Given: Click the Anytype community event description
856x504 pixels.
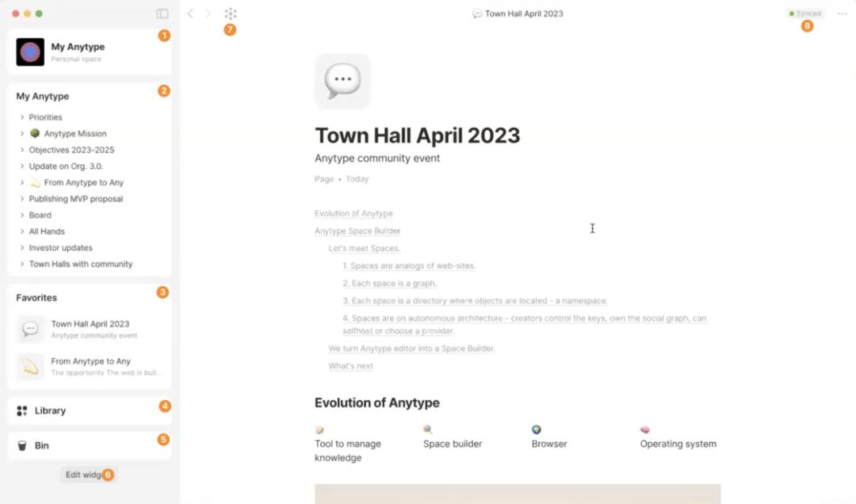Looking at the screenshot, I should tap(377, 158).
